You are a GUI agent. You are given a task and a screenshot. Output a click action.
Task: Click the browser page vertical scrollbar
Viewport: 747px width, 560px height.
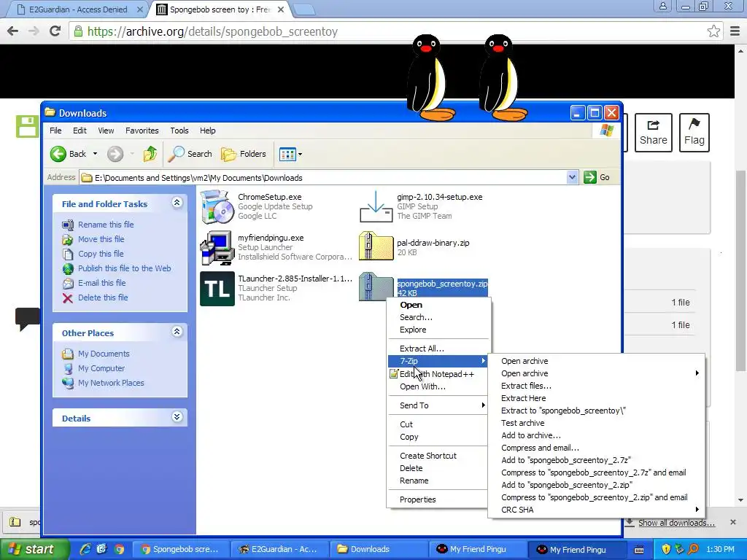click(x=741, y=271)
